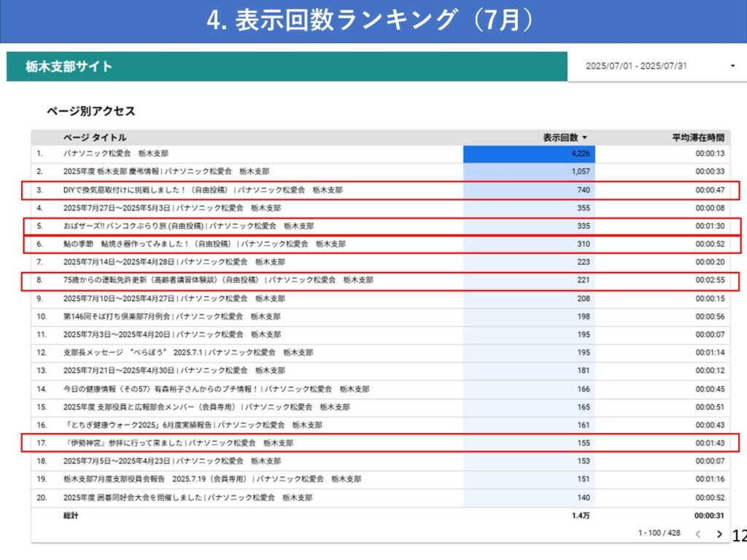Click the dark blue 4,226 views bar
Image resolution: width=747 pixels, height=560 pixels.
pos(529,154)
